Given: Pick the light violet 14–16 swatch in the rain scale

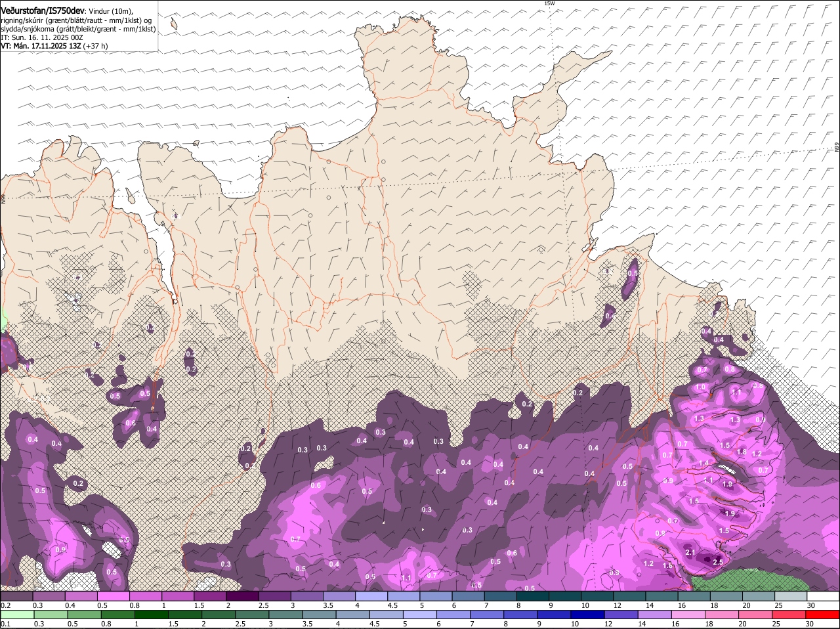Looking at the screenshot, I should 656,615.
